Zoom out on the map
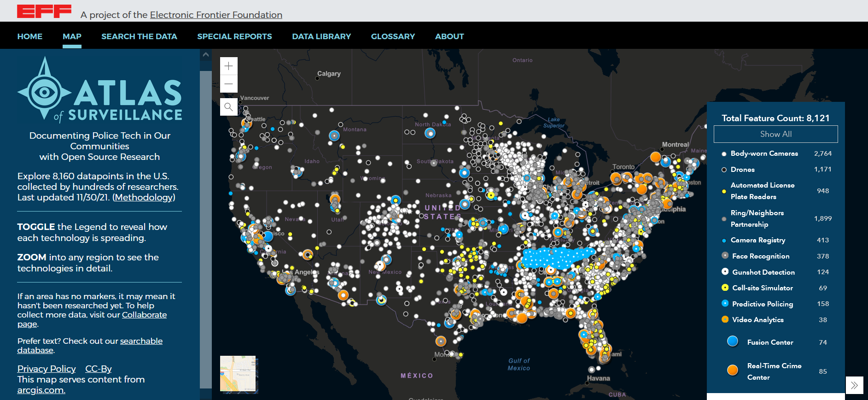The height and width of the screenshot is (400, 868). 228,84
